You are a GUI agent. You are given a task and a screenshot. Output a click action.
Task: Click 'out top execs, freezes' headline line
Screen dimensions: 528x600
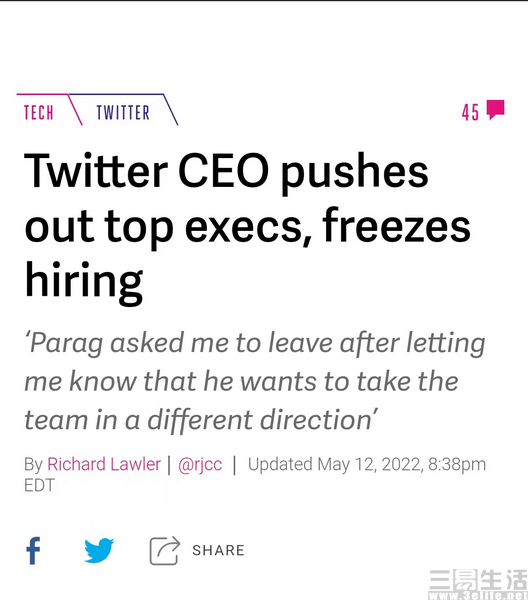pyautogui.click(x=248, y=227)
